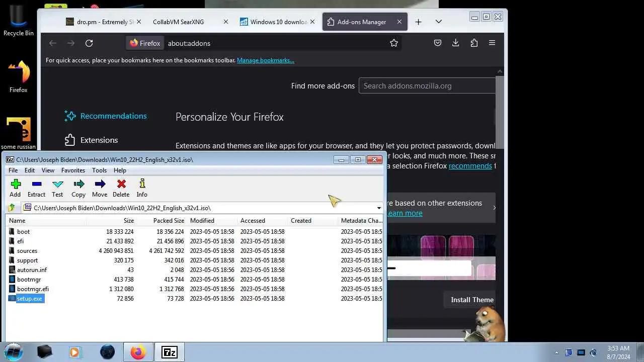The height and width of the screenshot is (362, 644).
Task: List all Firefox tabs dropdown
Action: pos(438,22)
